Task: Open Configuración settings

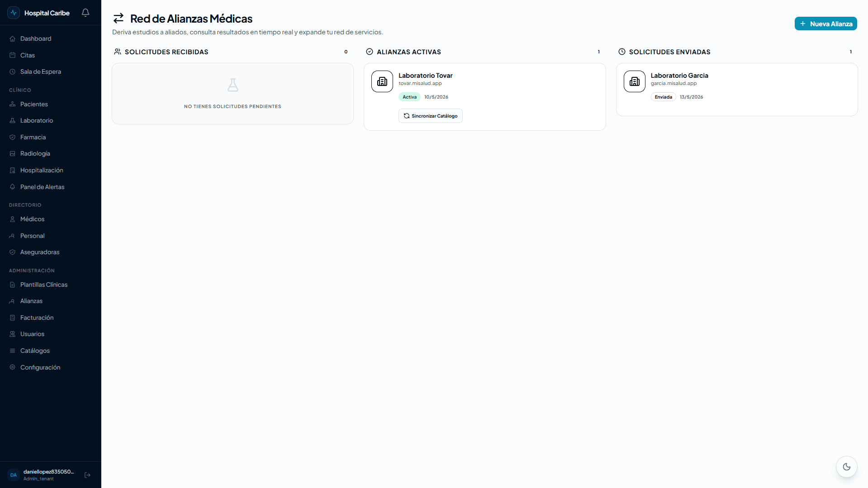Action: pyautogui.click(x=51, y=367)
